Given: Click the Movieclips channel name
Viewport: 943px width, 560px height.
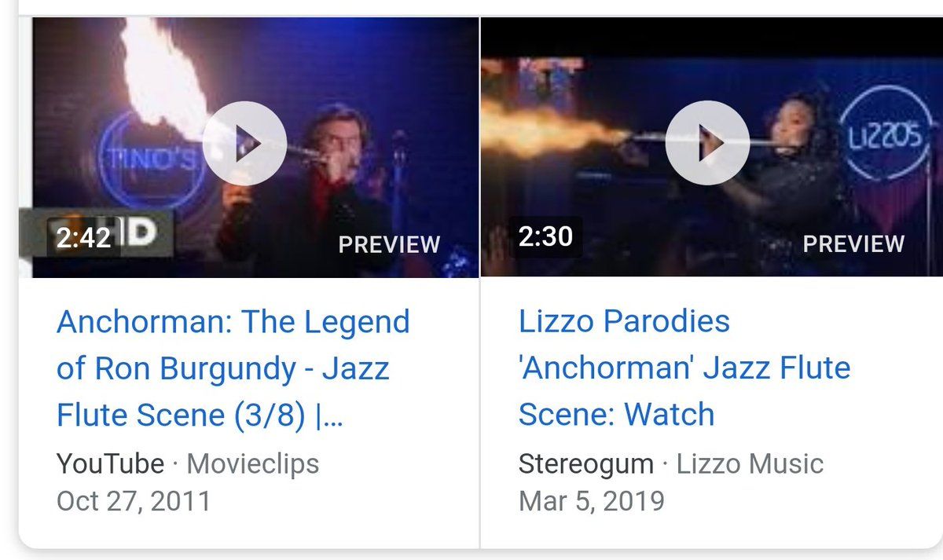Looking at the screenshot, I should (x=253, y=463).
